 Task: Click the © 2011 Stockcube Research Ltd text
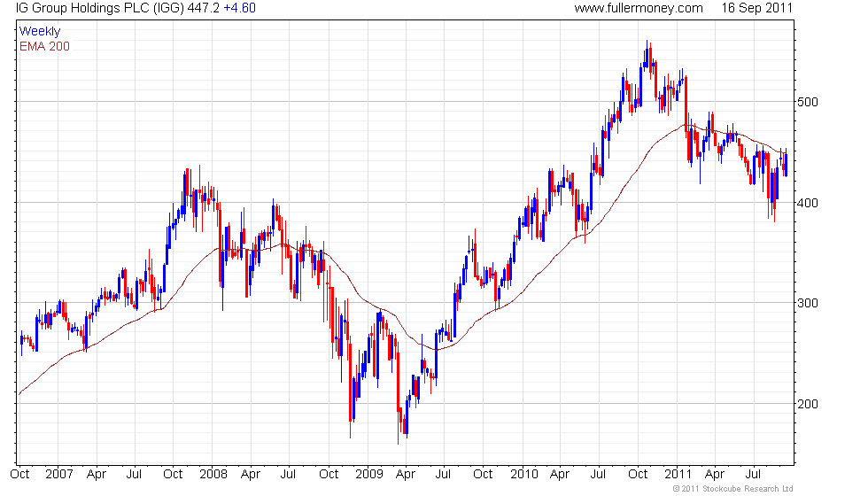(x=733, y=489)
